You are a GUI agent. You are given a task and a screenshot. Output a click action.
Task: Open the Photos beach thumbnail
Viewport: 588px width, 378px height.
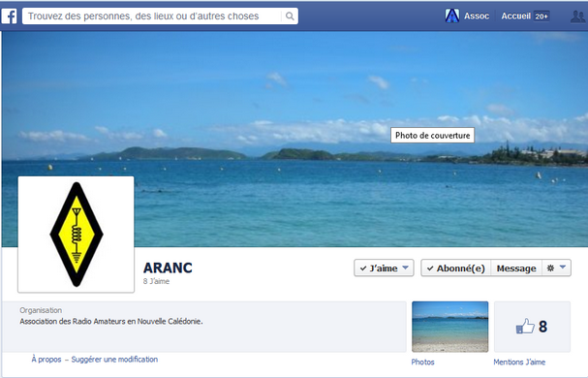click(450, 327)
